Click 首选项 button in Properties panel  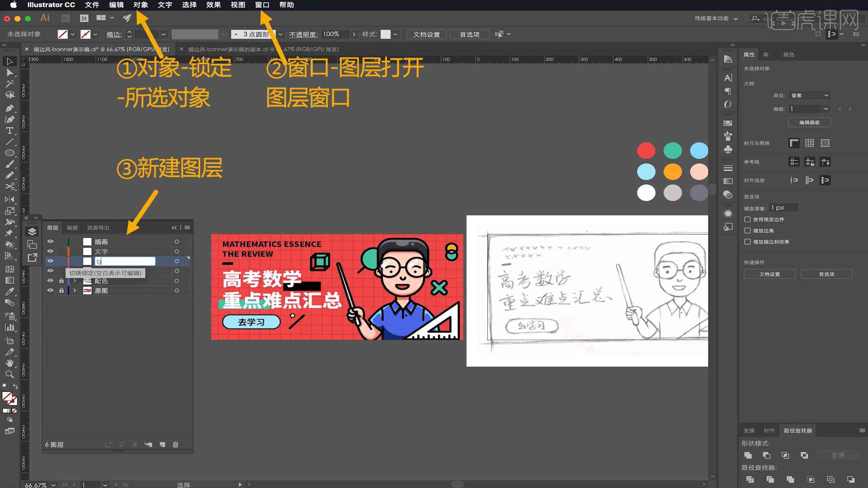[827, 274]
